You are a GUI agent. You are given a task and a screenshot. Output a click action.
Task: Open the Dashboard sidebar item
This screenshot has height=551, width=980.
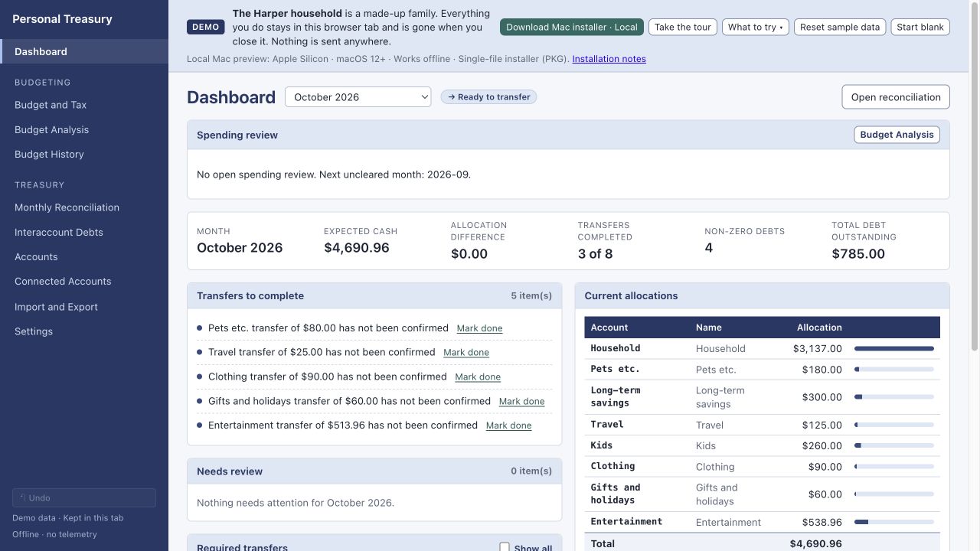click(x=84, y=51)
